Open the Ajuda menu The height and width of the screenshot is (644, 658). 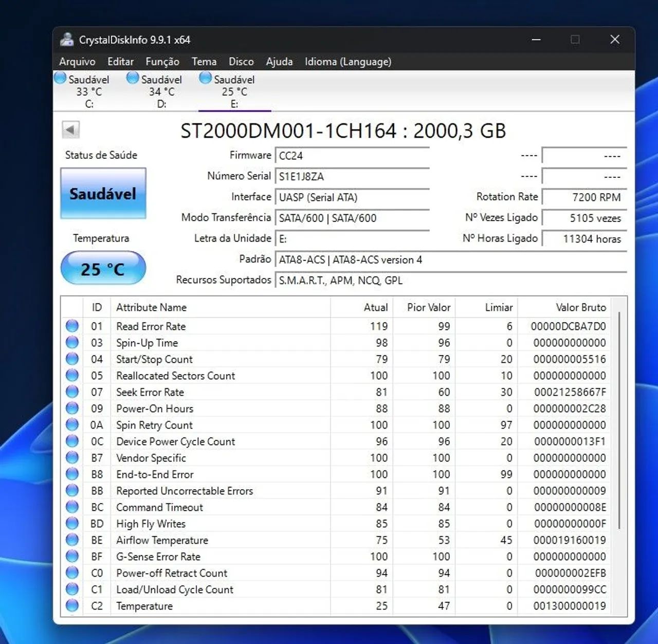[279, 62]
